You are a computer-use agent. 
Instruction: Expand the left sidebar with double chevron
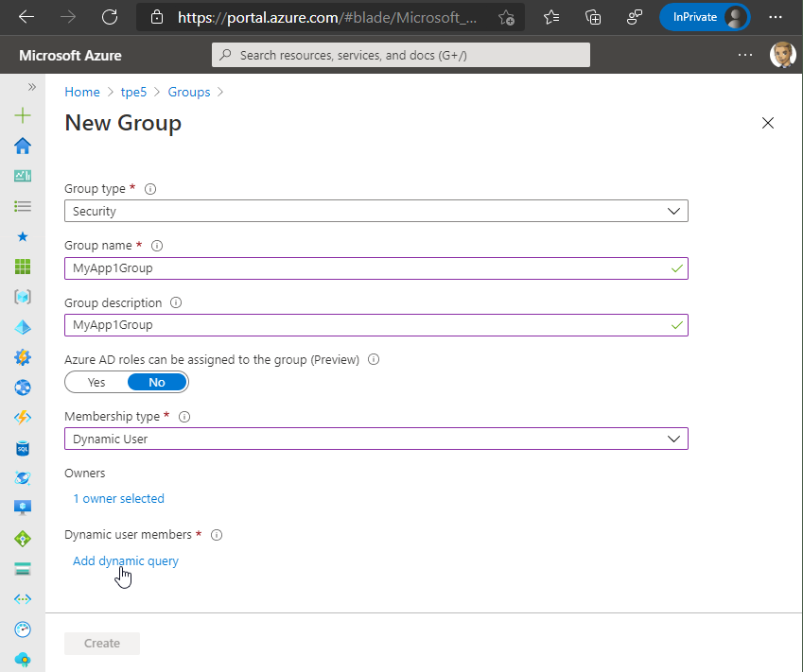[31, 87]
